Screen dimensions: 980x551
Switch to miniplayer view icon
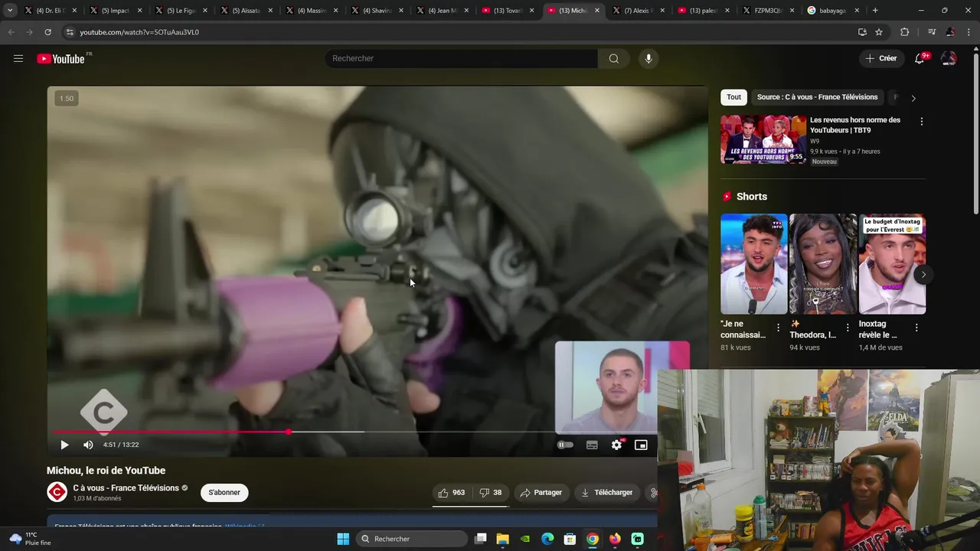pos(641,445)
